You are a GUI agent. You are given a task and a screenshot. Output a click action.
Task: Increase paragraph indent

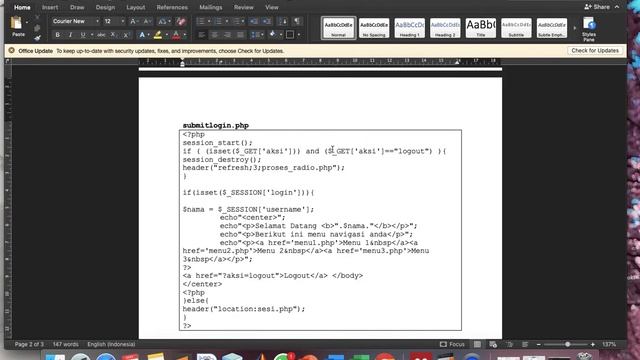[267, 21]
